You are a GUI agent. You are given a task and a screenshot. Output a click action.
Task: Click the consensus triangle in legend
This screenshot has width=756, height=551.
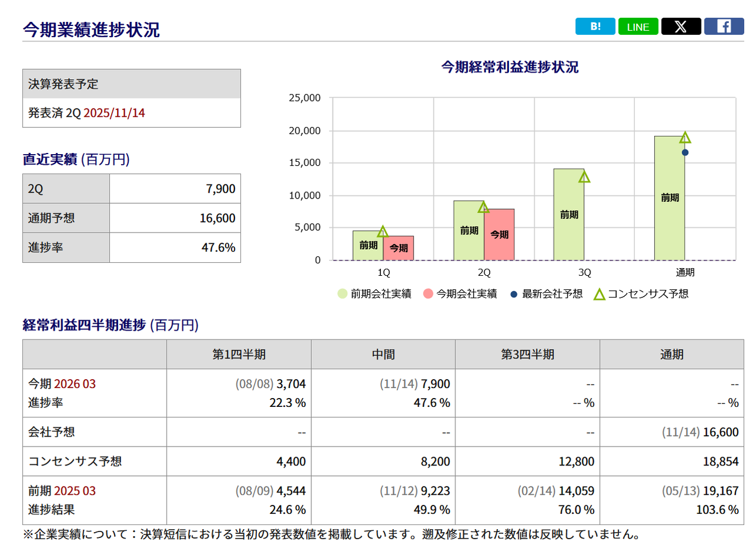pyautogui.click(x=599, y=294)
